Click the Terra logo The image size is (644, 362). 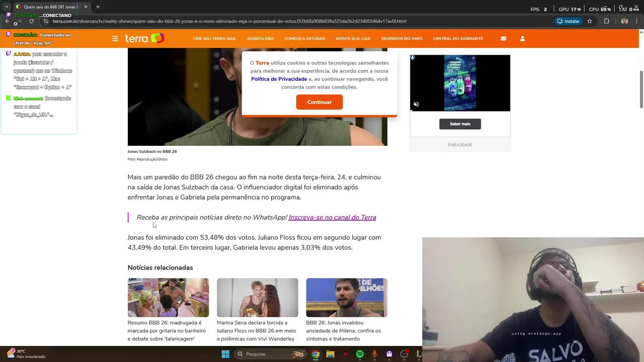click(x=145, y=38)
